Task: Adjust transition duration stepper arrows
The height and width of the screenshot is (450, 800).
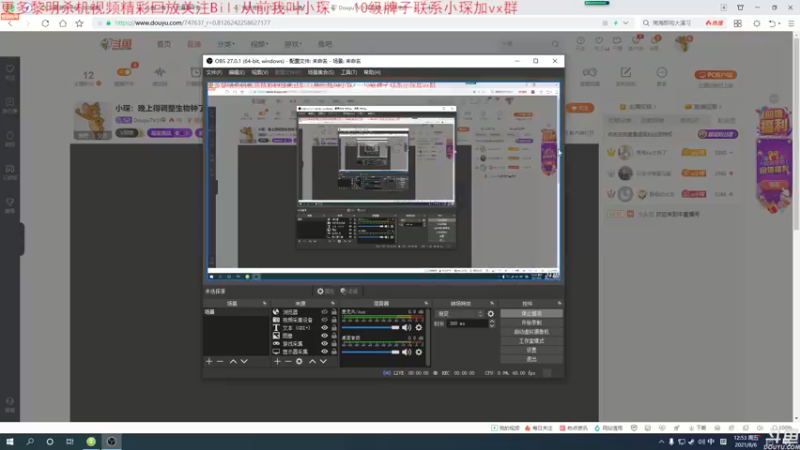Action: (x=492, y=323)
